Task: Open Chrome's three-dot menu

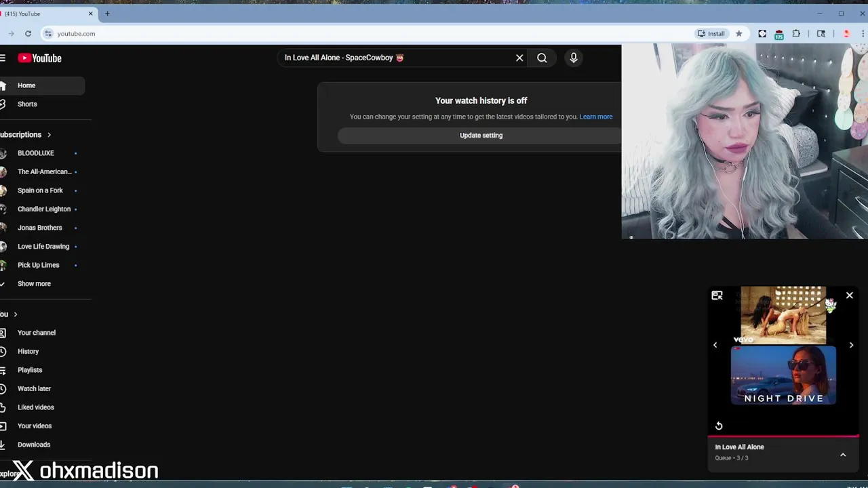Action: tap(863, 33)
